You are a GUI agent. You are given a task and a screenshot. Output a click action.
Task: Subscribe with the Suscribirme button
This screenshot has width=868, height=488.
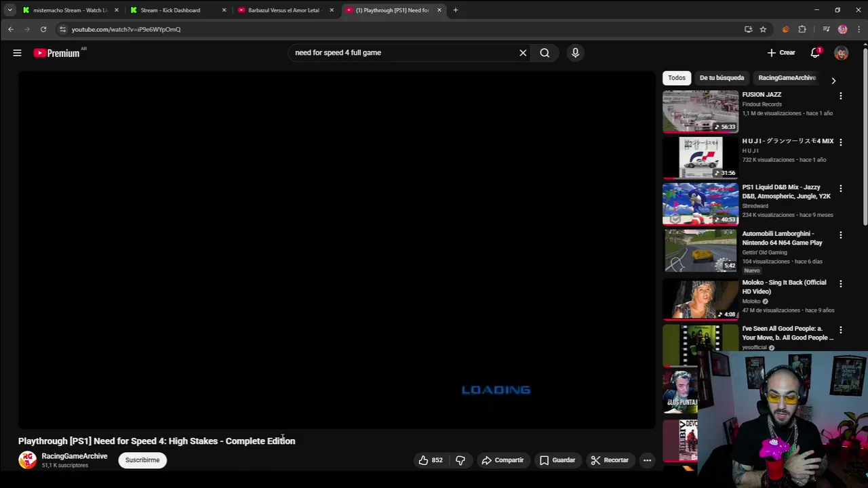click(x=142, y=460)
